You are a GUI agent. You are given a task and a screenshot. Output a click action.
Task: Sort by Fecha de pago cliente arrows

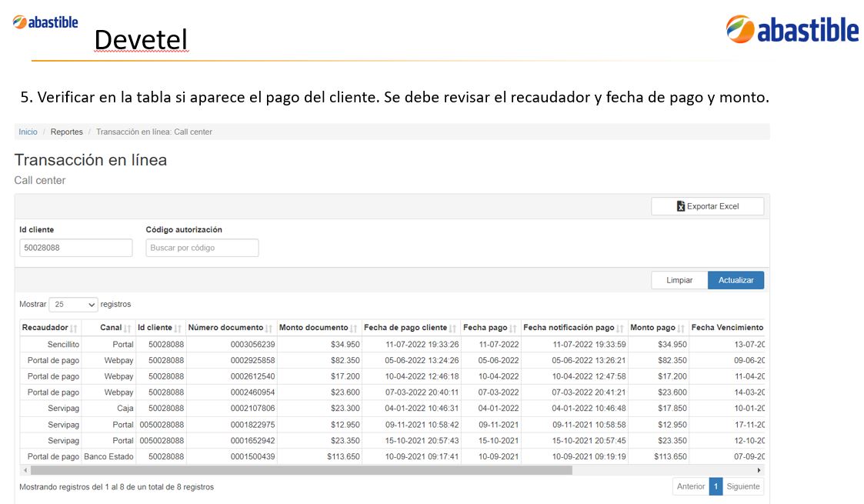click(x=453, y=329)
